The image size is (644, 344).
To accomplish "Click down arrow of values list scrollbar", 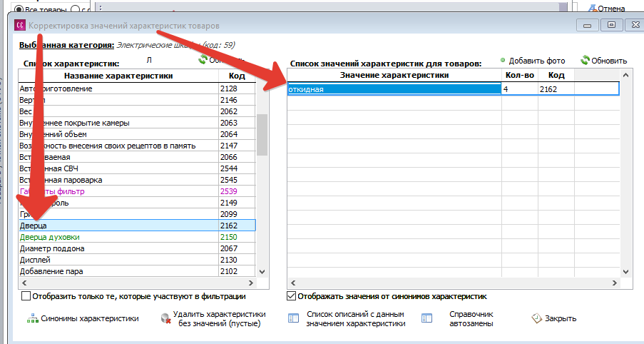I will coord(625,272).
